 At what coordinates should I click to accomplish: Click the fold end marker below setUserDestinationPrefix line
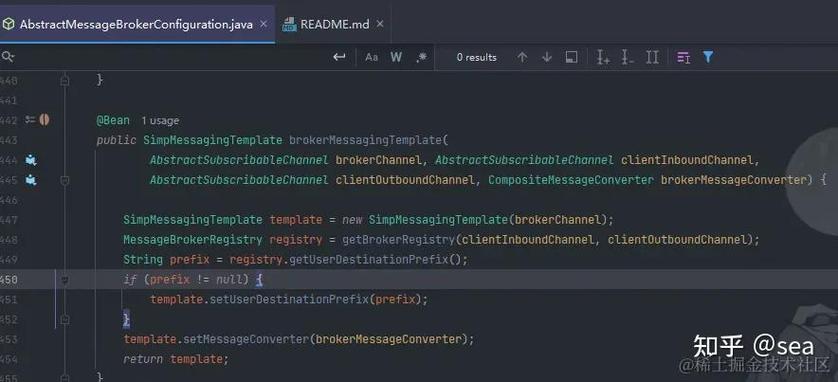pos(65,319)
